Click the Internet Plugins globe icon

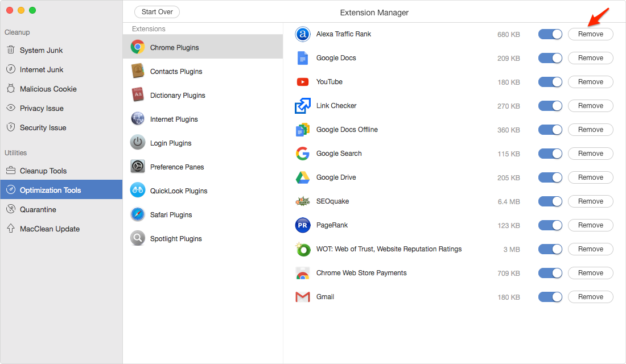coord(137,119)
